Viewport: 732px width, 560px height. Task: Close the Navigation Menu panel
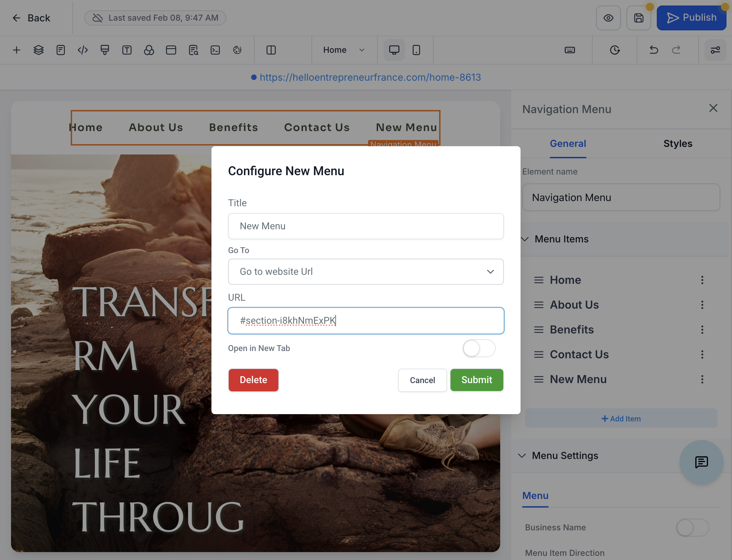click(x=713, y=108)
